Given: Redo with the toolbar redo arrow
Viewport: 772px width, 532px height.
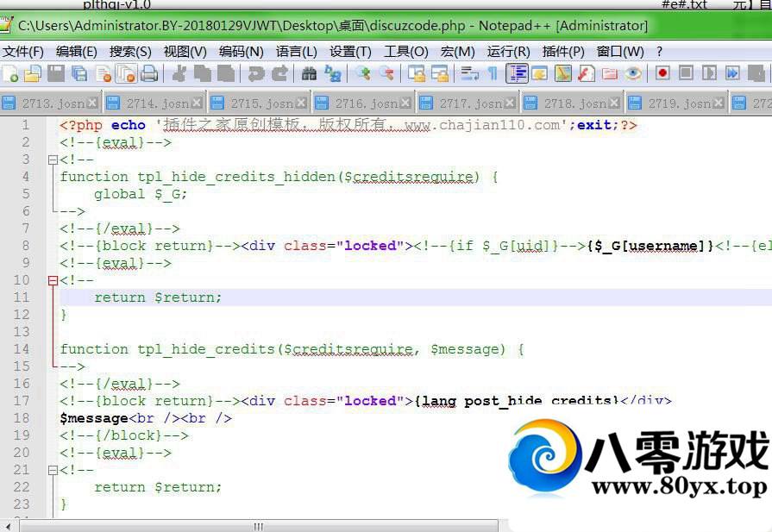Looking at the screenshot, I should [279, 74].
